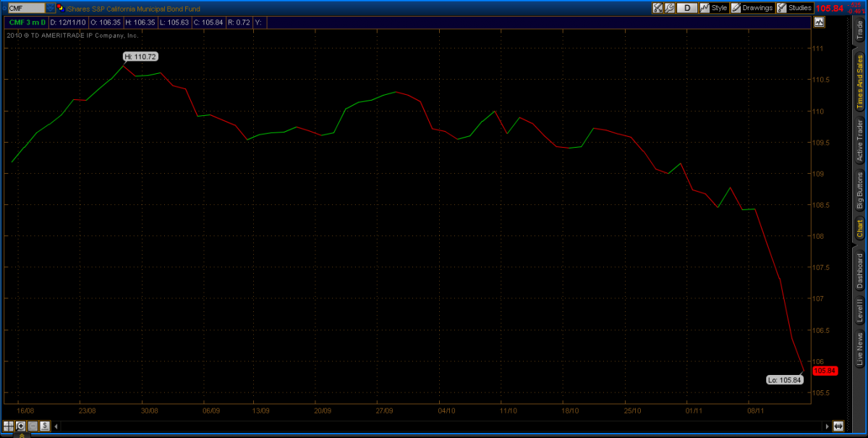868x438 pixels.
Task: Click the 'H: 106.35' high value
Action: click(141, 22)
